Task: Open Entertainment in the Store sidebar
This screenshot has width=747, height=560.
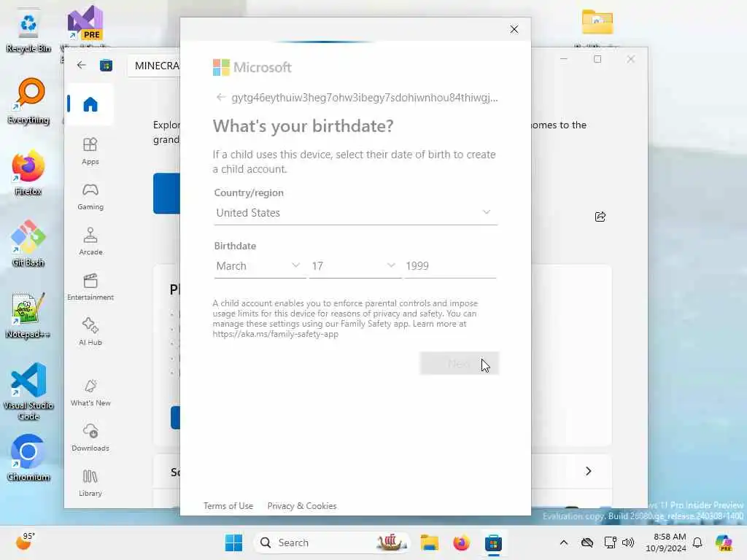Action: click(x=90, y=287)
